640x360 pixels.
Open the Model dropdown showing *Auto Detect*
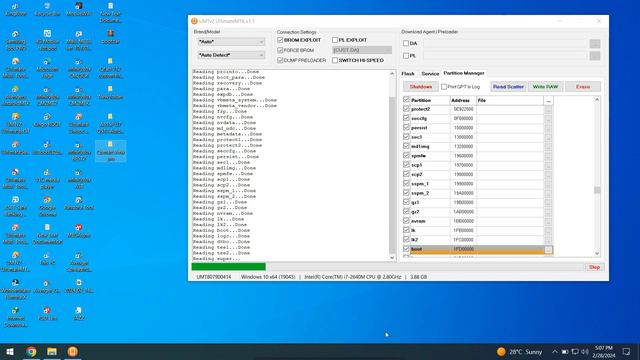pos(231,55)
